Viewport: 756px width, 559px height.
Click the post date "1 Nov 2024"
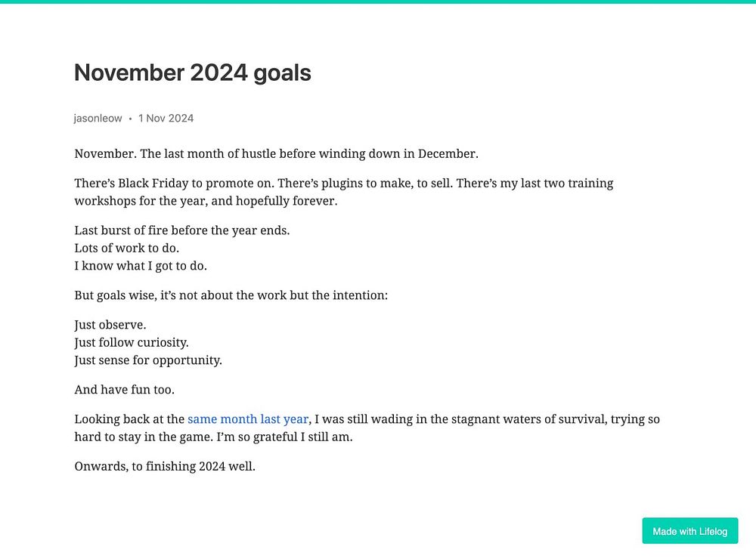166,118
